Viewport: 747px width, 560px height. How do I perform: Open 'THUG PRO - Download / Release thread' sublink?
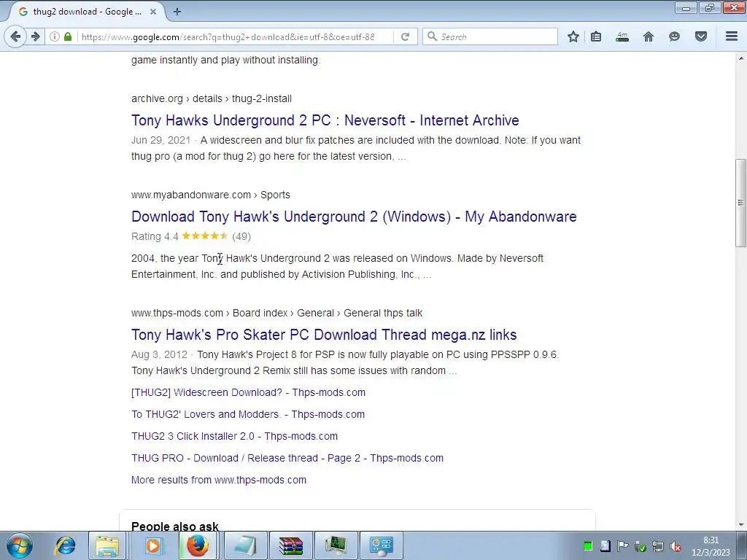(x=287, y=458)
